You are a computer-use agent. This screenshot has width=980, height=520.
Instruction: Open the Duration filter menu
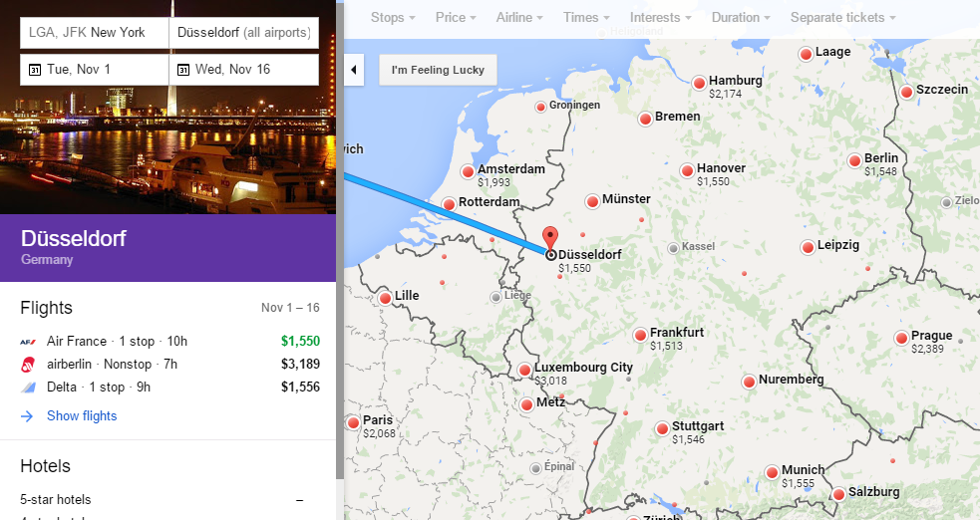point(743,17)
